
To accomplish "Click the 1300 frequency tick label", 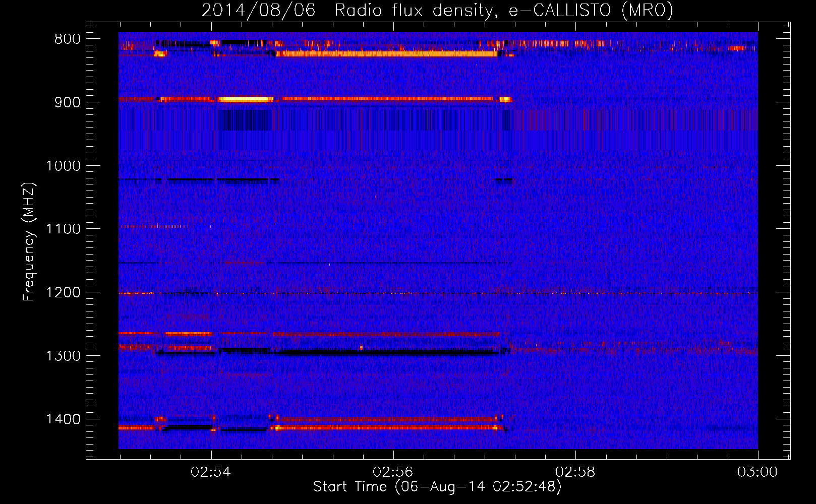I will pos(63,356).
